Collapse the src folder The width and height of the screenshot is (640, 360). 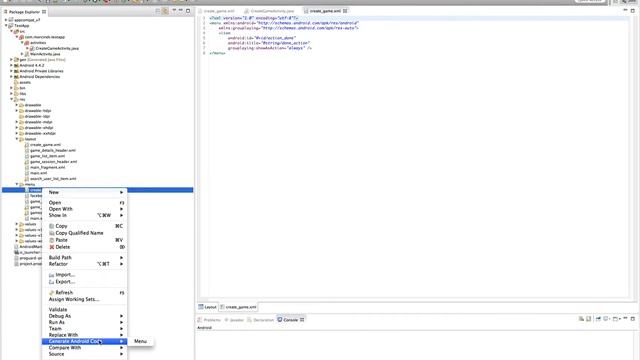[11, 31]
